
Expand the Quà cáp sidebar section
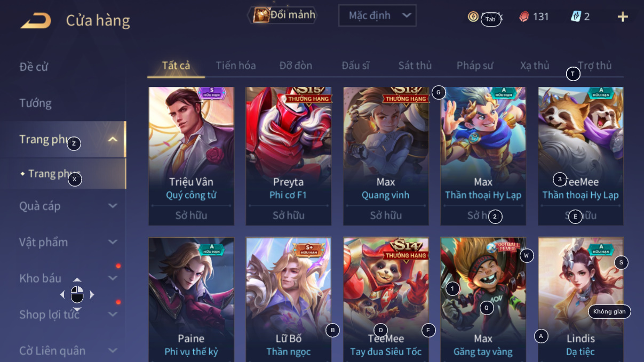(113, 206)
